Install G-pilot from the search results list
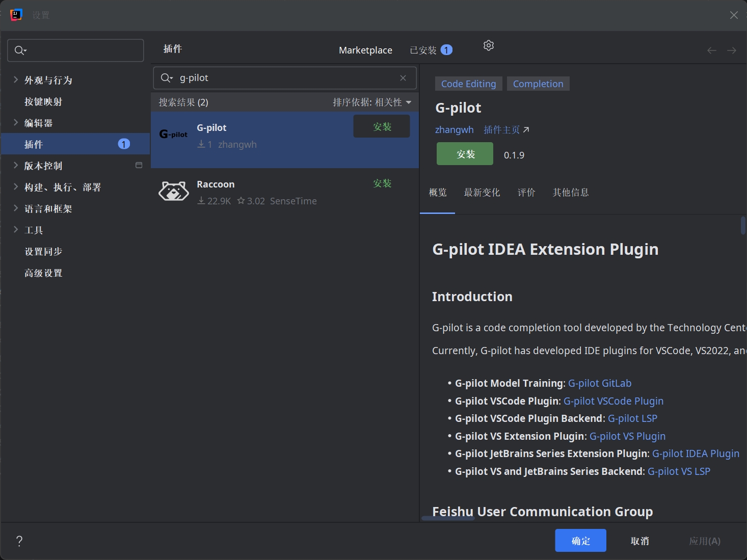 click(x=382, y=126)
